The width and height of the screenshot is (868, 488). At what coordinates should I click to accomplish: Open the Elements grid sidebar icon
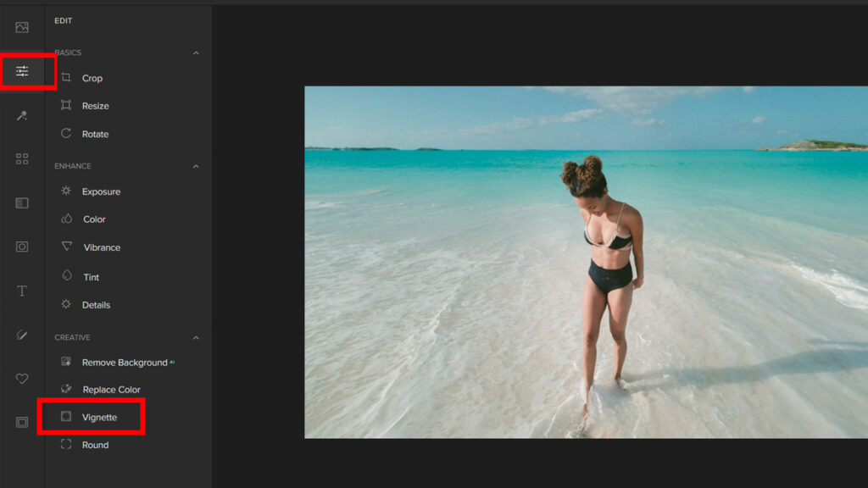[22, 159]
